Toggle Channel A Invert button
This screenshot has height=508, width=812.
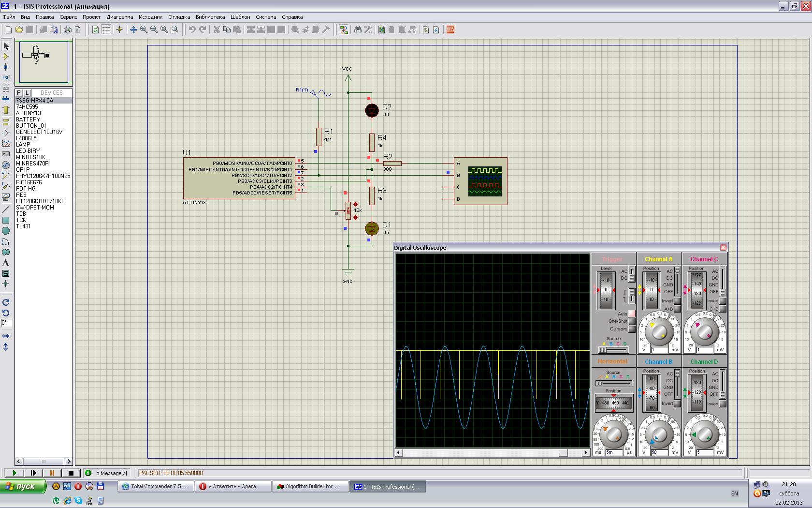[677, 301]
